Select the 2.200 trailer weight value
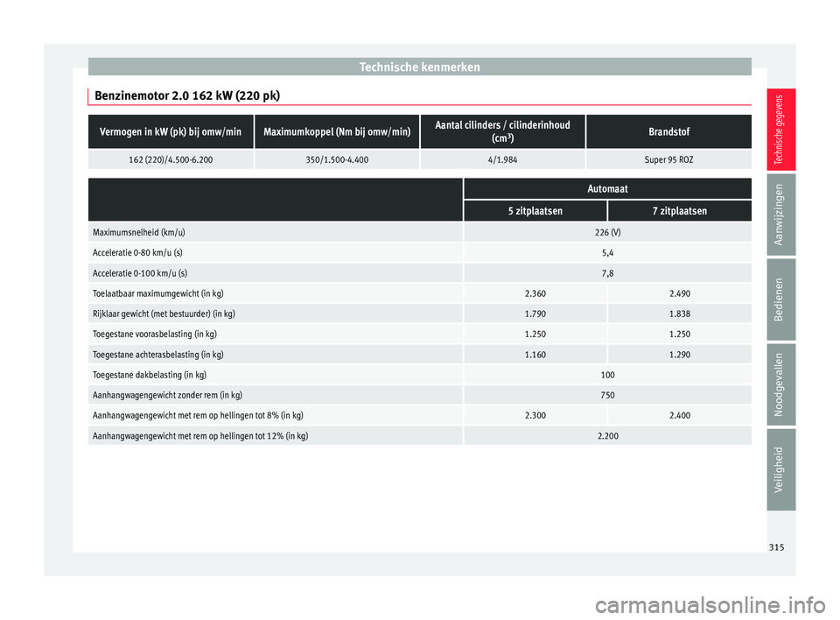This screenshot has width=840, height=620. coord(606,435)
